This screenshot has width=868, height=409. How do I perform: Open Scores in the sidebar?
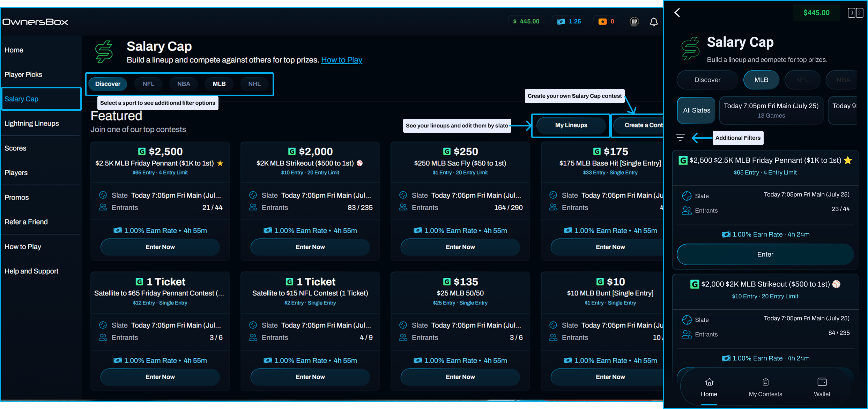pos(15,148)
